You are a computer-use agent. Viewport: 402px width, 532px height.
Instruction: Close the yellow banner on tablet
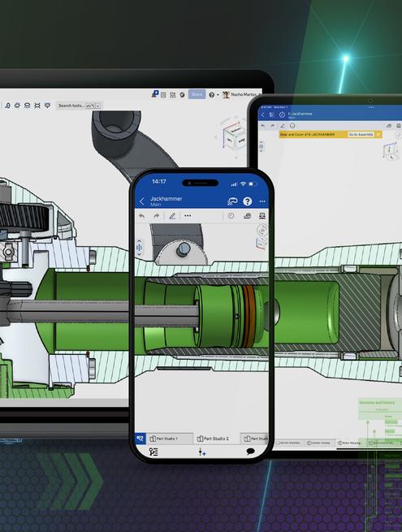pos(378,134)
